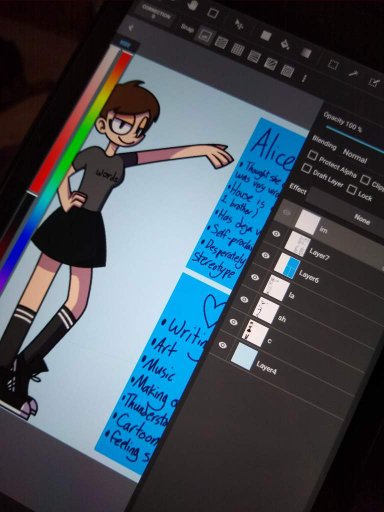Click the back arrow button
This screenshot has height=512, width=384.
(x=131, y=28)
